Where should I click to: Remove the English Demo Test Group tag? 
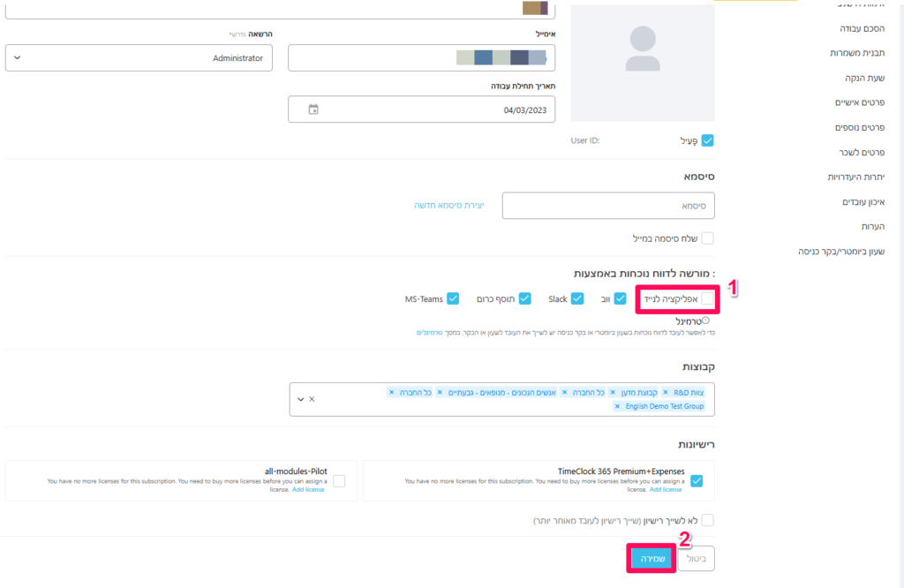click(x=617, y=406)
